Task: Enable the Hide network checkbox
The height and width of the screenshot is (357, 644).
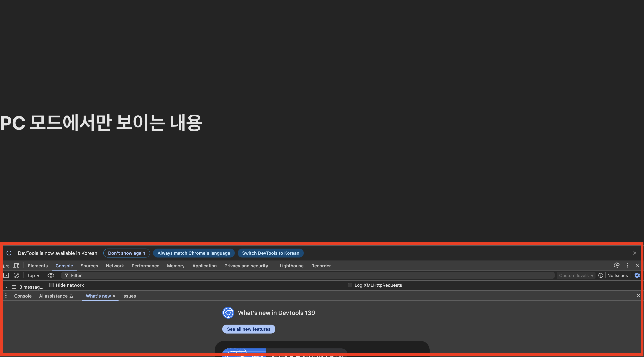Action: (x=51, y=285)
